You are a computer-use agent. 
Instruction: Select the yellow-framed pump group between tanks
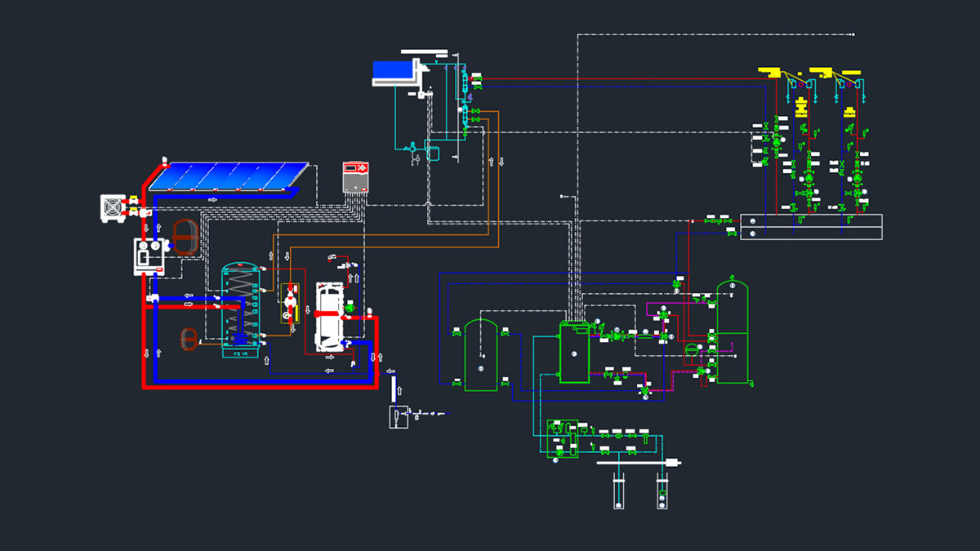click(289, 302)
